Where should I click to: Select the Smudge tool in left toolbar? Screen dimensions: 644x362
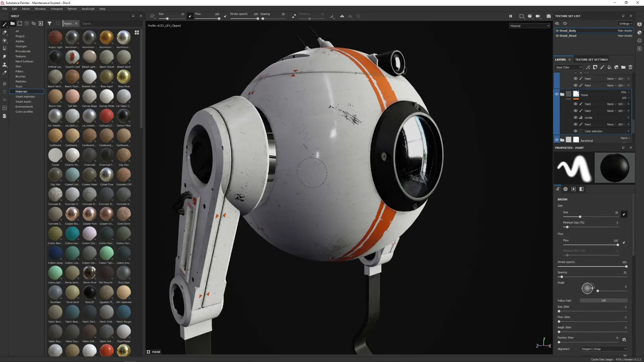pyautogui.click(x=4, y=57)
